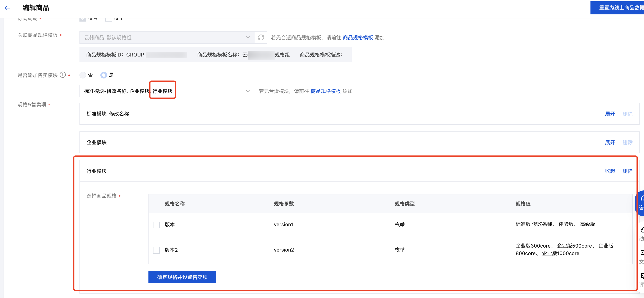Select the 否 radio button
Image resolution: width=644 pixels, height=298 pixels.
(x=83, y=75)
